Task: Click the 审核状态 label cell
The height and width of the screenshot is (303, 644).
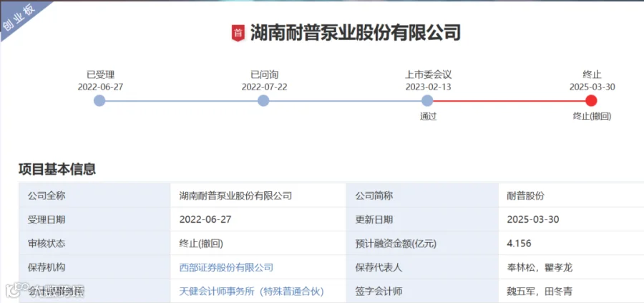Action: click(x=94, y=243)
